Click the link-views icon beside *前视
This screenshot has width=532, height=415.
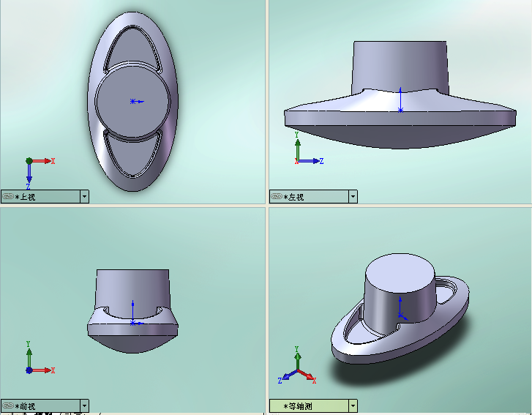(x=8, y=405)
